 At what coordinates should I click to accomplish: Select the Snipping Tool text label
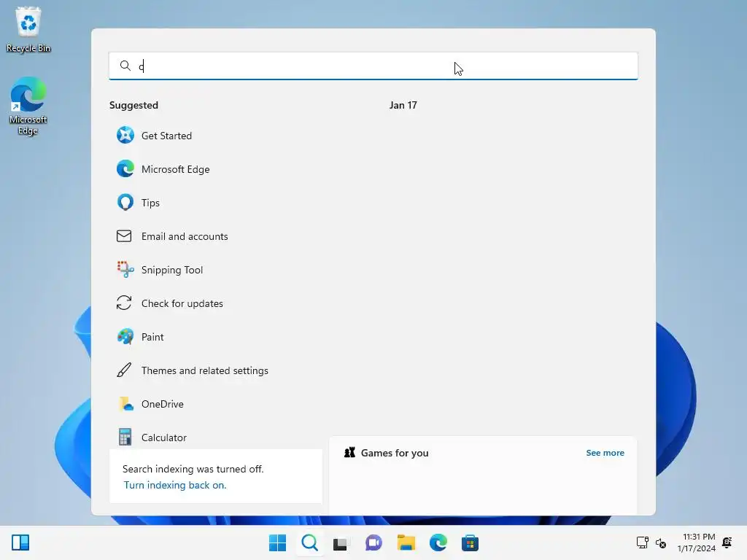[x=172, y=270]
